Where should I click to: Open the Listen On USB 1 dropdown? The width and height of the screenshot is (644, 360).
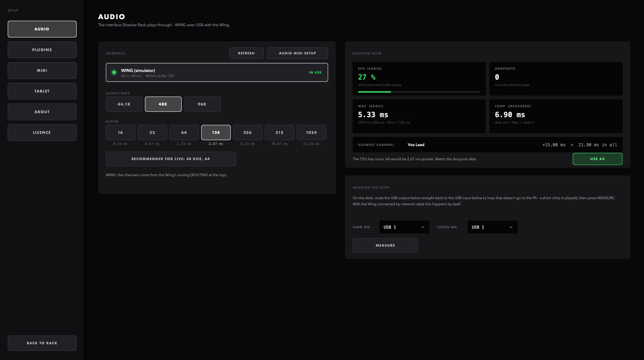click(493, 227)
